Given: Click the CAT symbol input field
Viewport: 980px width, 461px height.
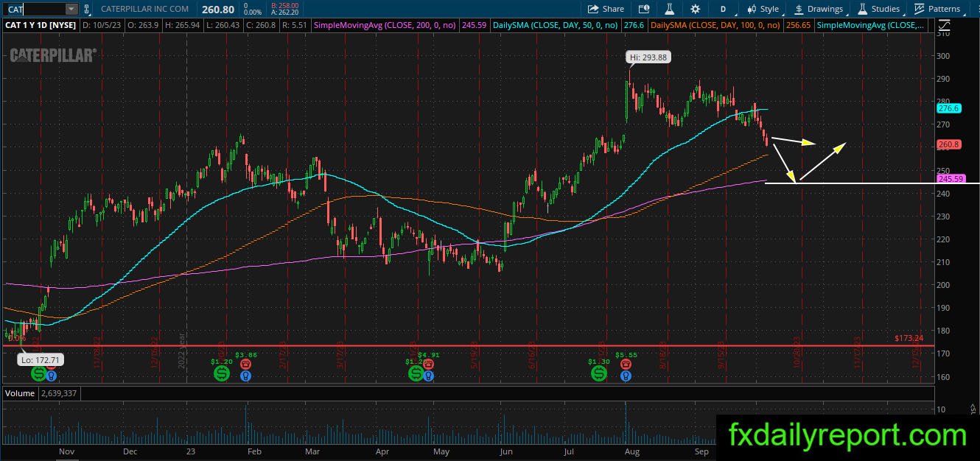Looking at the screenshot, I should pyautogui.click(x=34, y=9).
